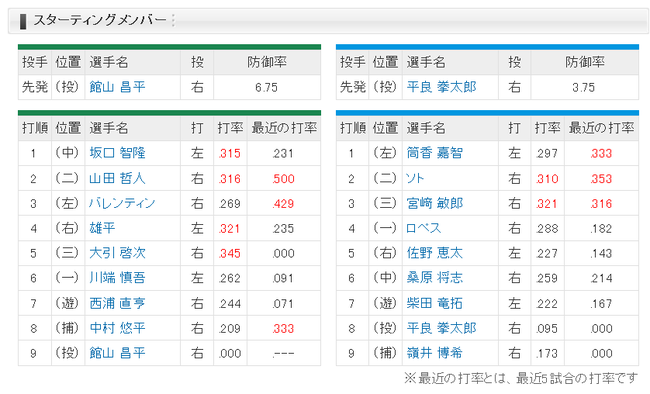Click the --- value in 館山 昌平's batting row
Image resolution: width=650 pixels, height=394 pixels.
[x=284, y=354]
